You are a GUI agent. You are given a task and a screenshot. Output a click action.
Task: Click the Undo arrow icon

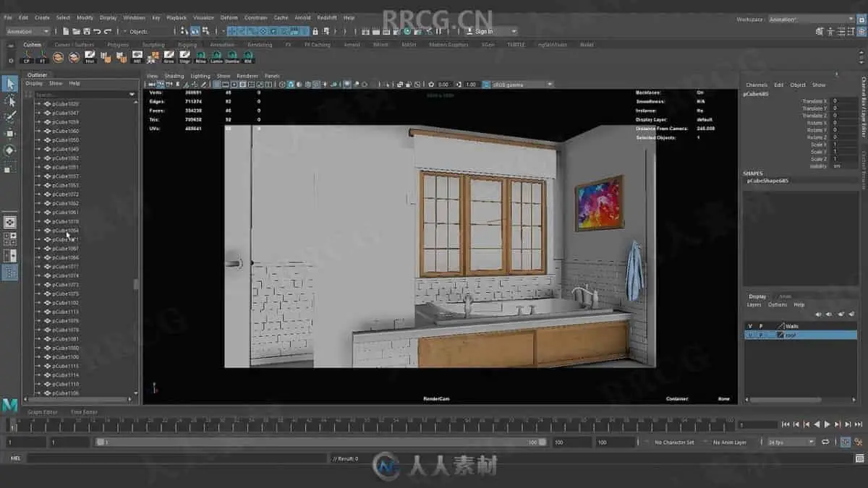97,31
